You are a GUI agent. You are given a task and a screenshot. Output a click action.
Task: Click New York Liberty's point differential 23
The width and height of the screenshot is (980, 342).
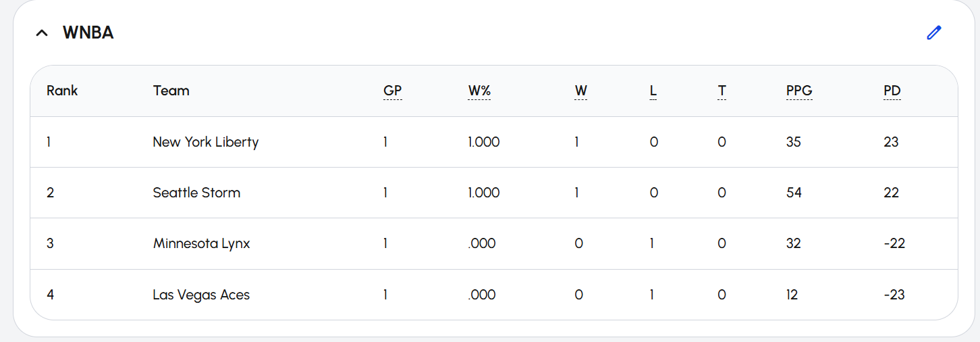(x=891, y=142)
